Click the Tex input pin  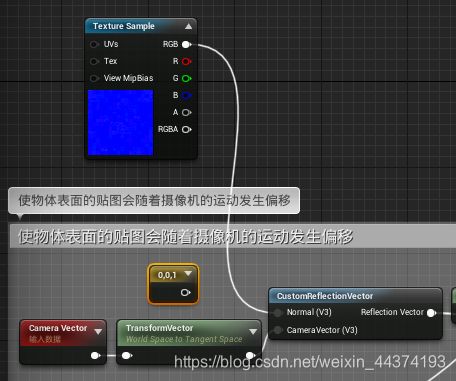(x=94, y=61)
